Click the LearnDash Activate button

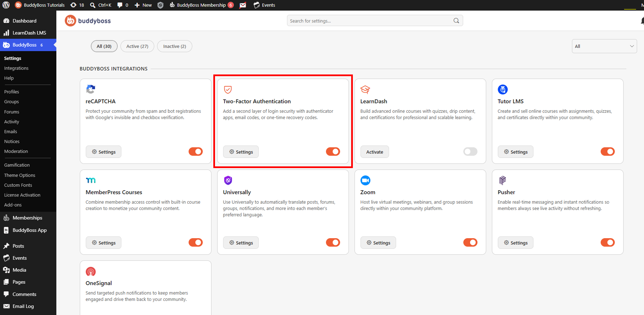pyautogui.click(x=374, y=152)
